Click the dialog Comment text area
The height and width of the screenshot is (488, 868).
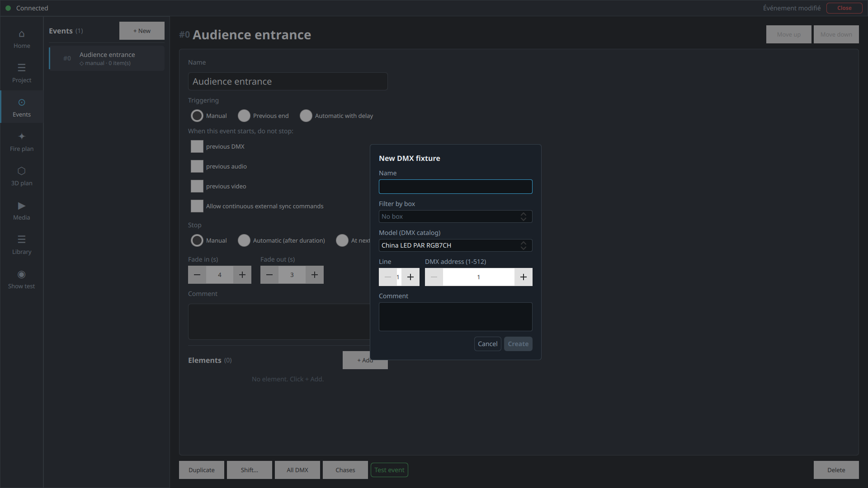click(456, 317)
